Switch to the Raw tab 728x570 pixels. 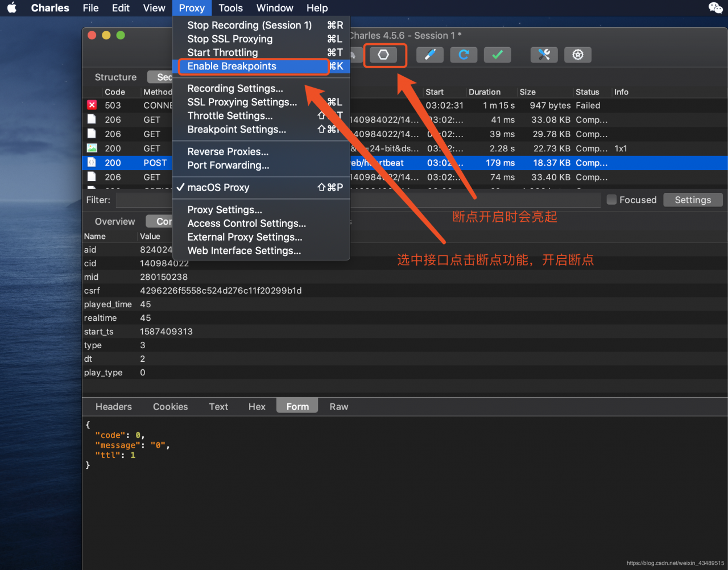(339, 406)
